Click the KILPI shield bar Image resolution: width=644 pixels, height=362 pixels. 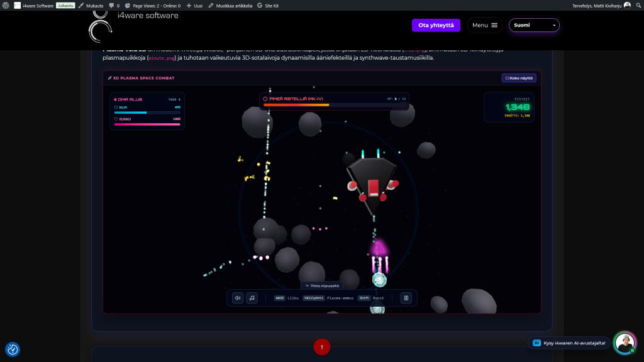147,112
